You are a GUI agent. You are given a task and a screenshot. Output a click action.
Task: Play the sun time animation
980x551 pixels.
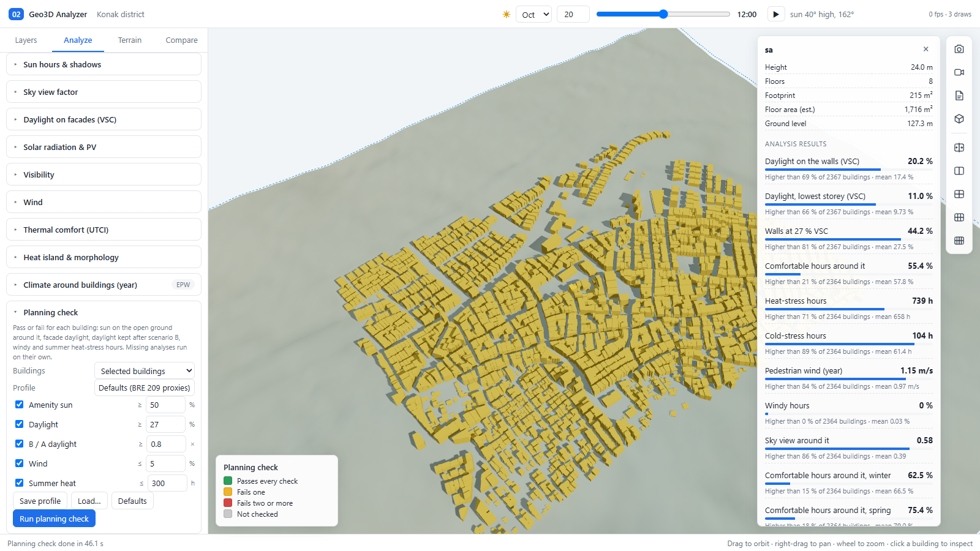pyautogui.click(x=775, y=14)
